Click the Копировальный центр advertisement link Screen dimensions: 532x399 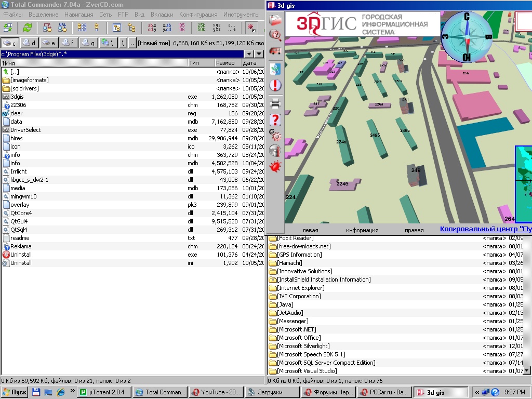(485, 229)
